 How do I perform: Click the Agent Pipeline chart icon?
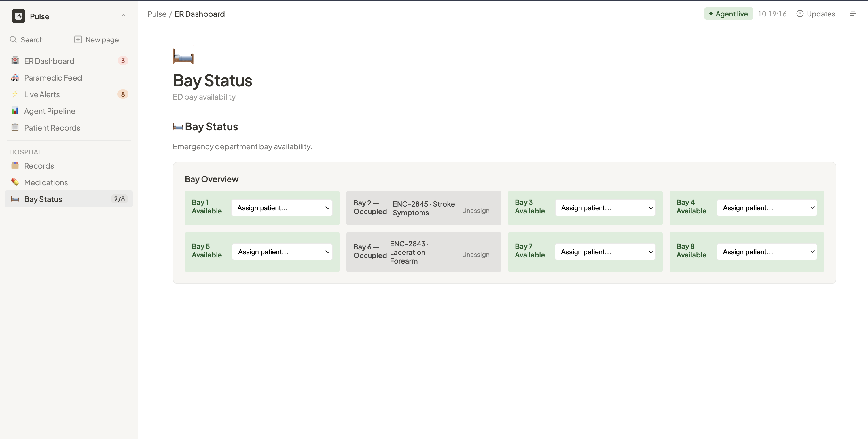[x=15, y=111]
